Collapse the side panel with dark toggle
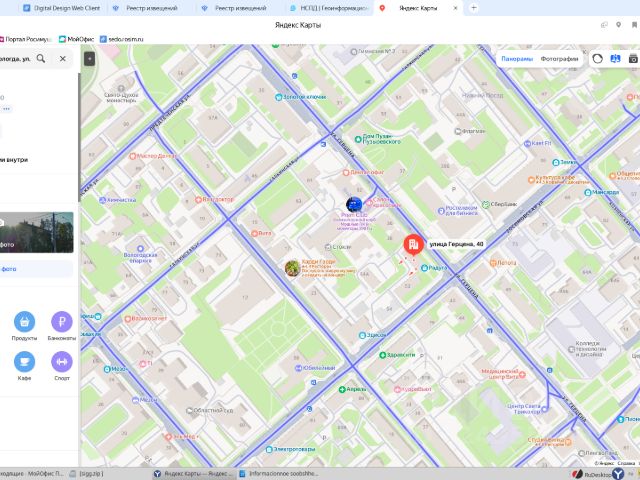640x480 pixels. point(89,59)
